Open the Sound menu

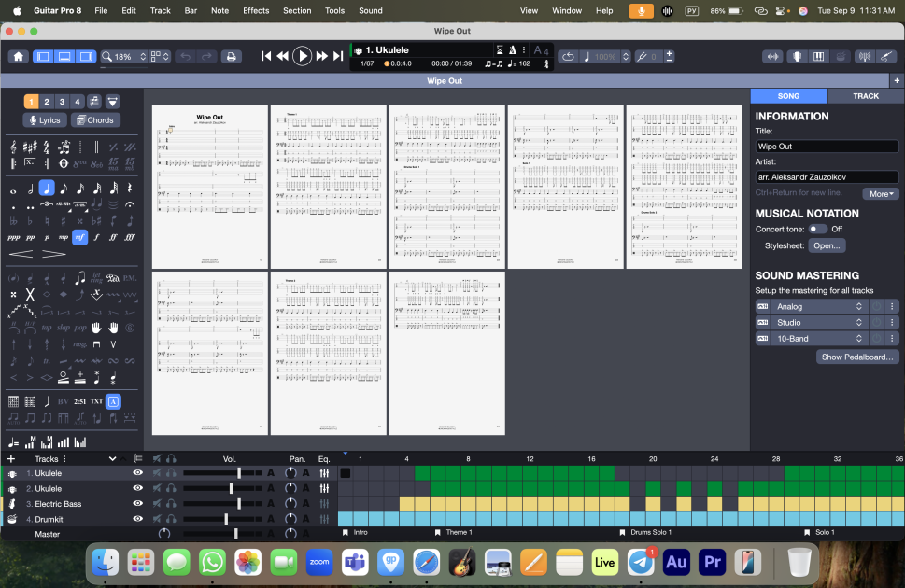(370, 10)
